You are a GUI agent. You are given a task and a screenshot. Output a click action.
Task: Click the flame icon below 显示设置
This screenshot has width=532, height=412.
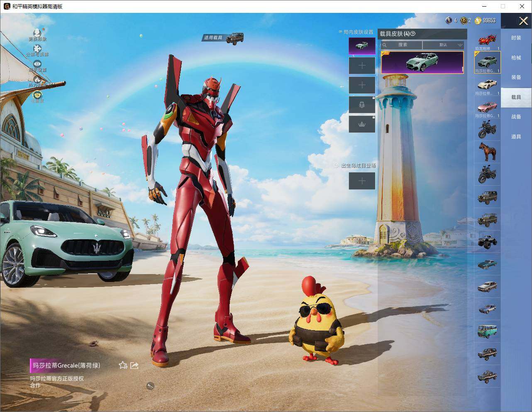click(37, 79)
